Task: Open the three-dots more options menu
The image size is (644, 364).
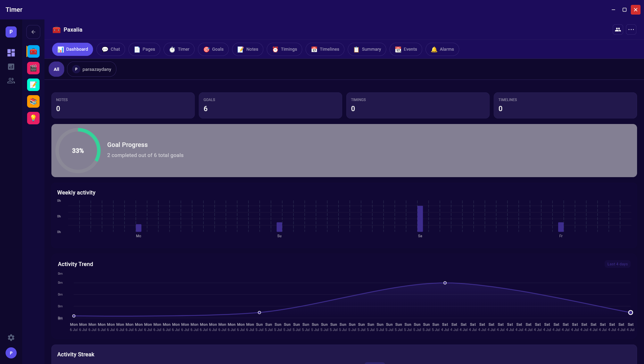Action: pos(631,30)
